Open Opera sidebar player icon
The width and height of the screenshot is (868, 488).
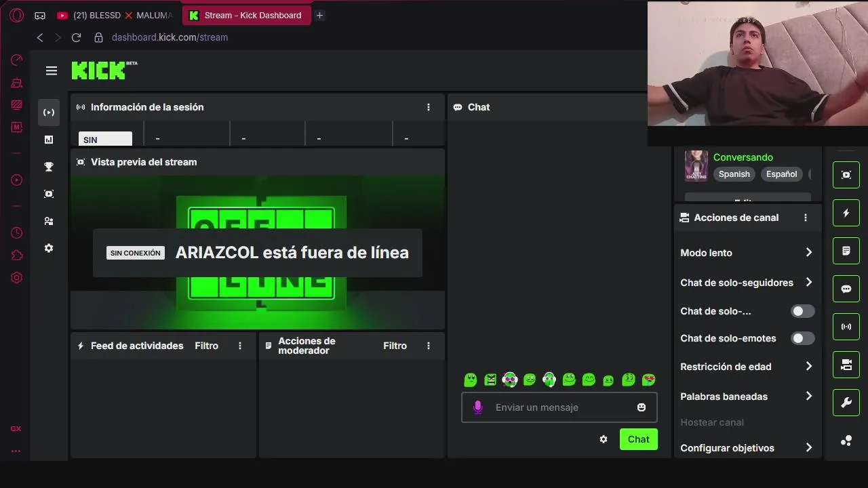coord(16,180)
